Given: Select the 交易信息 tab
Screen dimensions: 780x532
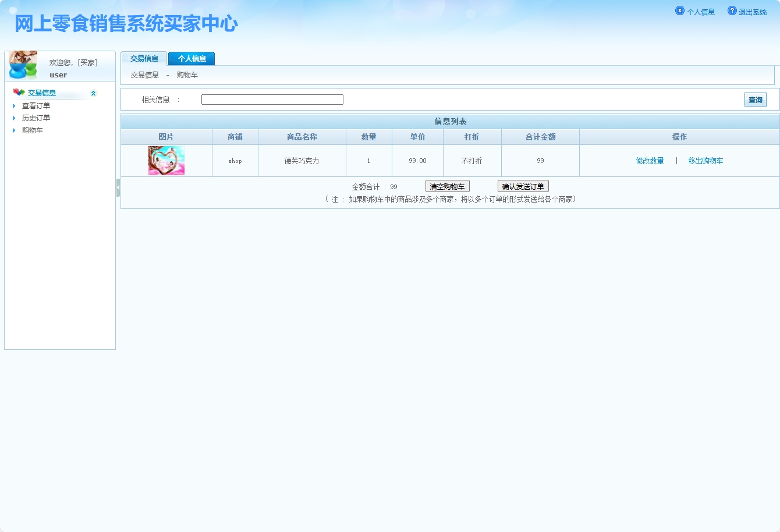Looking at the screenshot, I should tap(143, 58).
